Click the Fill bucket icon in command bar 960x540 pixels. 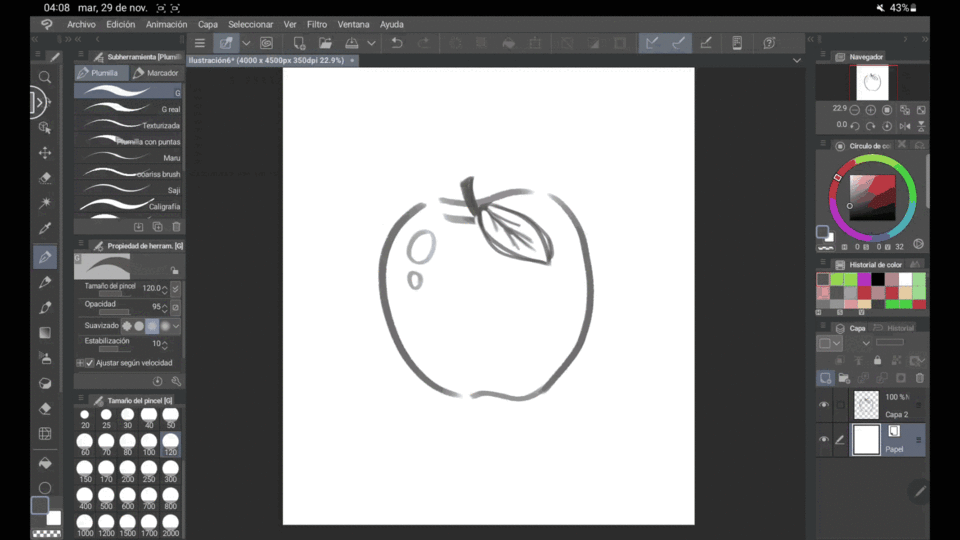[x=508, y=43]
